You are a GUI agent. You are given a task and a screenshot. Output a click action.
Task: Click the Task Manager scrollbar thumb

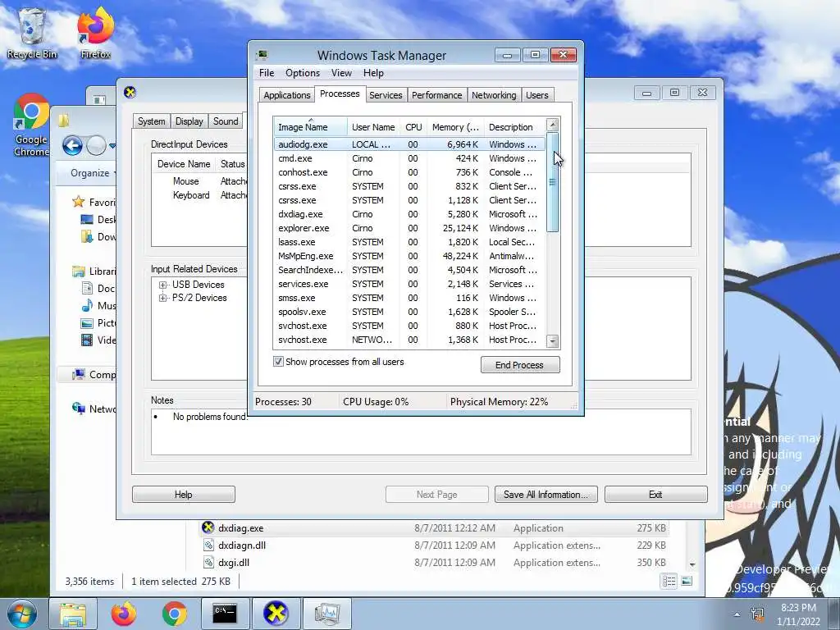tap(553, 182)
